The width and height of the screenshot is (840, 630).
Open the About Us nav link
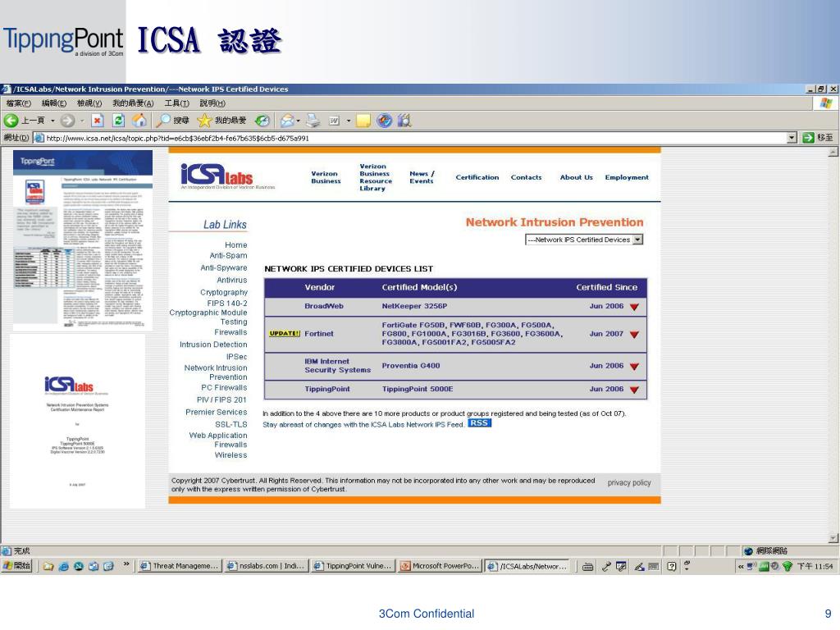(x=577, y=177)
